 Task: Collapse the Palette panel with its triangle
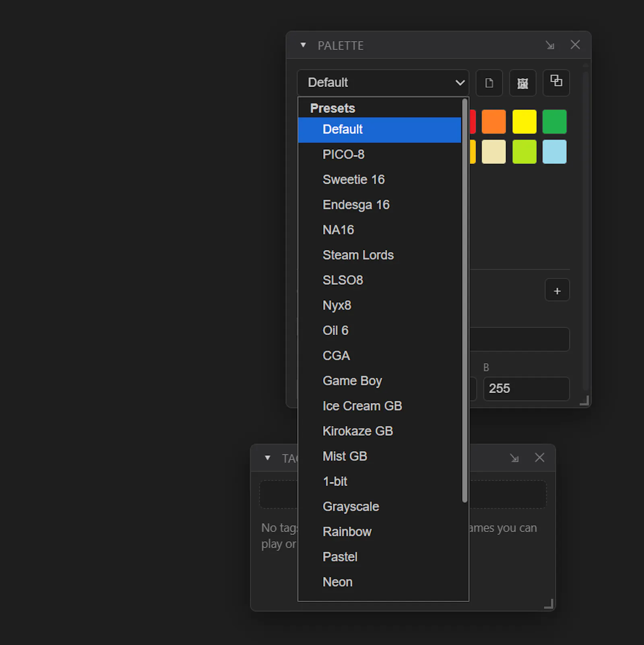click(x=303, y=45)
